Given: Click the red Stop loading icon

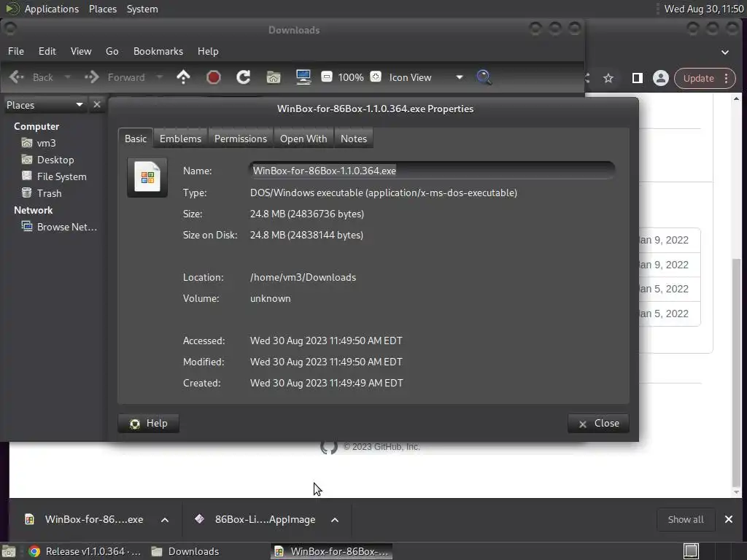Looking at the screenshot, I should pos(214,77).
